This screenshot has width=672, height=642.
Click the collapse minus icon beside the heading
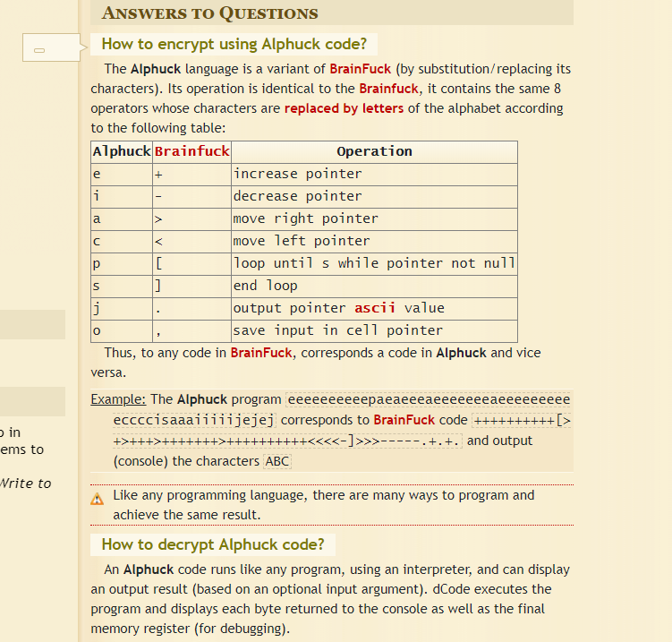(39, 50)
